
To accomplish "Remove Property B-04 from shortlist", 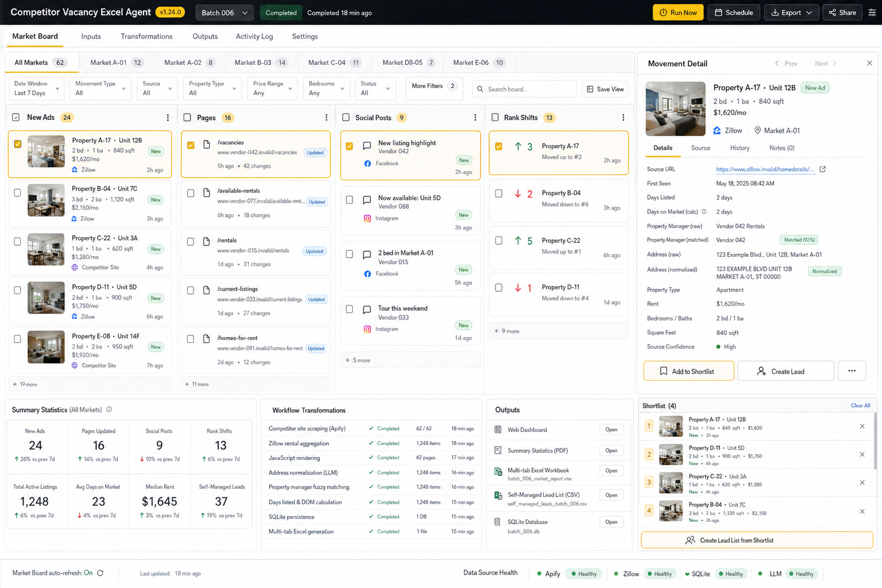I will coord(862,511).
